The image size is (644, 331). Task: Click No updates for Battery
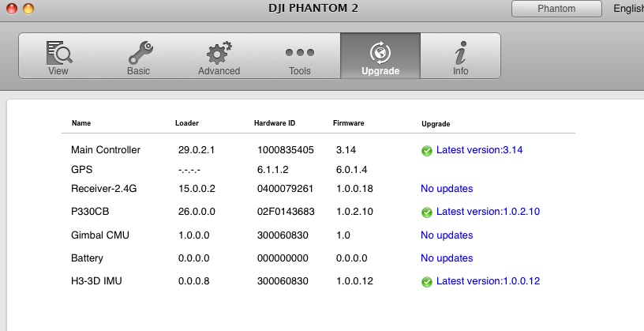click(447, 258)
